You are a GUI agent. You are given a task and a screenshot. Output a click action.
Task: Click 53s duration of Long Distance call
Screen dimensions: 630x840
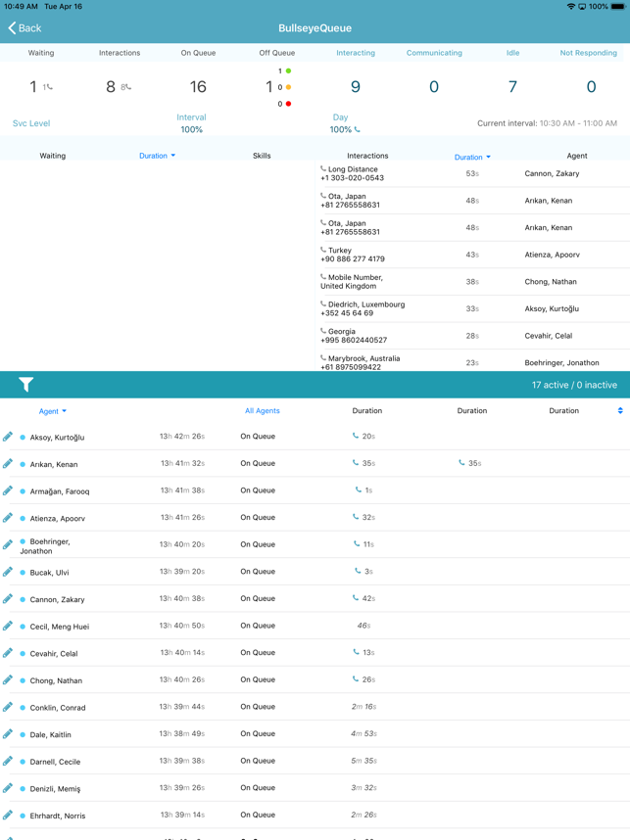[472, 173]
